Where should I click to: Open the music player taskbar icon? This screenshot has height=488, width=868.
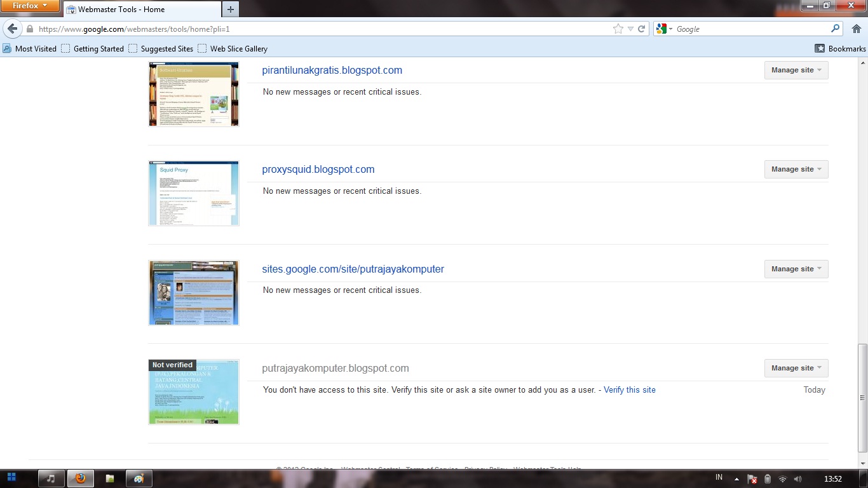51,478
